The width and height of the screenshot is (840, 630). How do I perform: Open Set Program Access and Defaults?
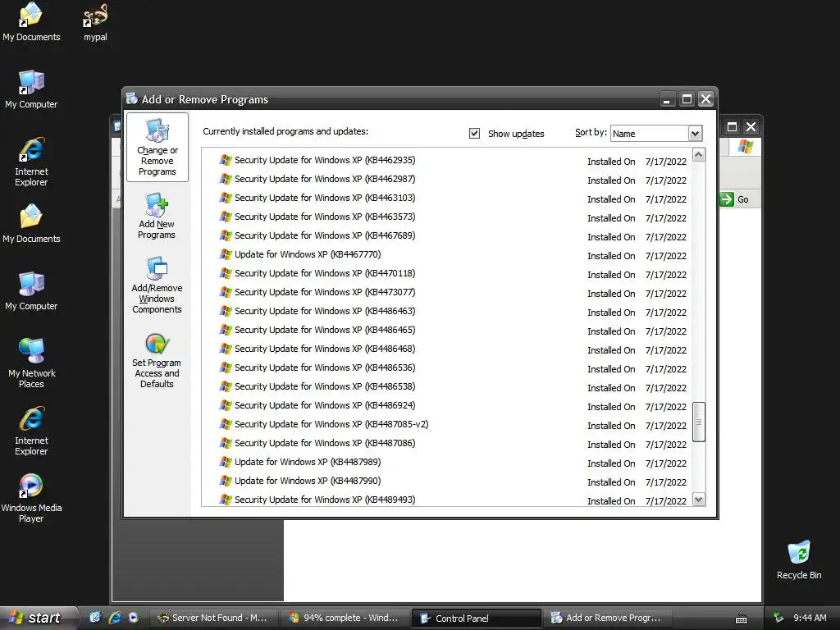[x=157, y=361]
